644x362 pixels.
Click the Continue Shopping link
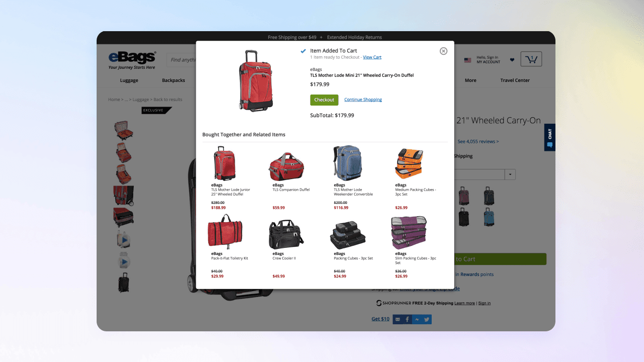tap(363, 100)
